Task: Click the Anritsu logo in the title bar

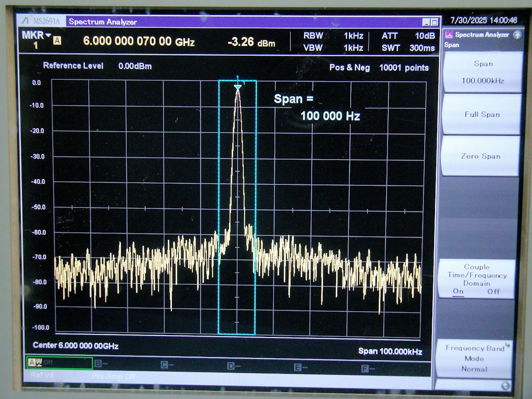Action: [x=25, y=22]
